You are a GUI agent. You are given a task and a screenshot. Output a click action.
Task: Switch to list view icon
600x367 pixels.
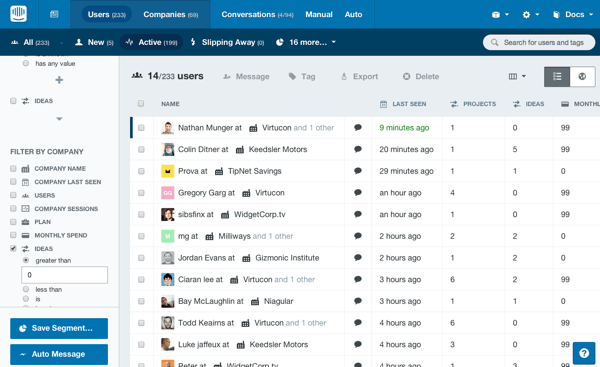click(557, 77)
